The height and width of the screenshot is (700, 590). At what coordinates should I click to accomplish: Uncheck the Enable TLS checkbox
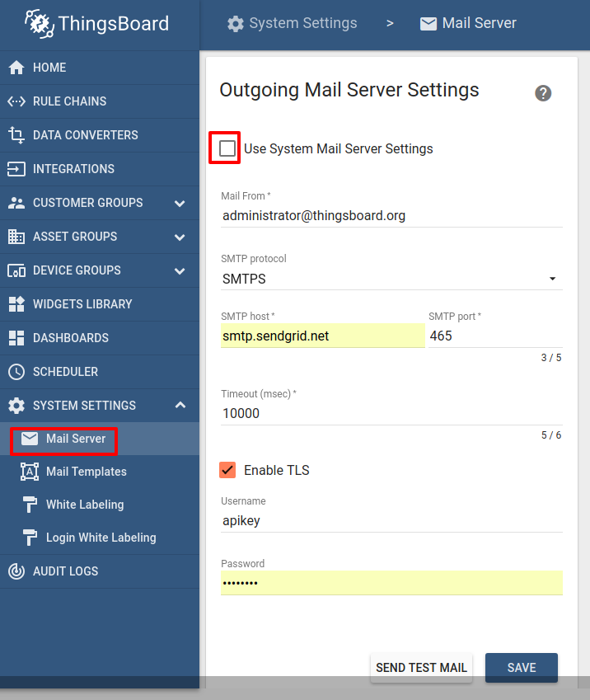(x=227, y=470)
